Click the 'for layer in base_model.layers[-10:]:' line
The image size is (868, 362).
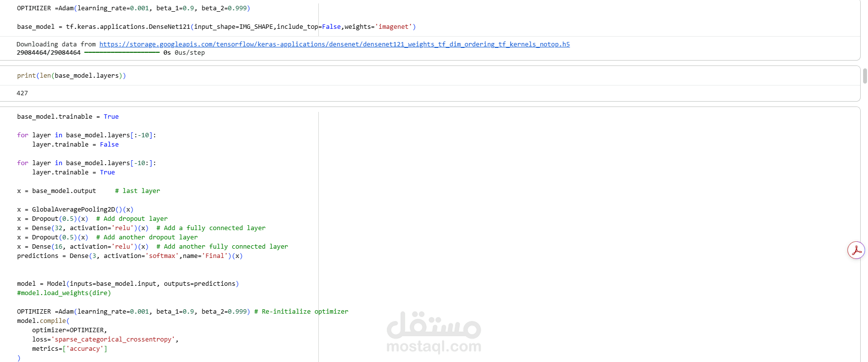point(87,163)
